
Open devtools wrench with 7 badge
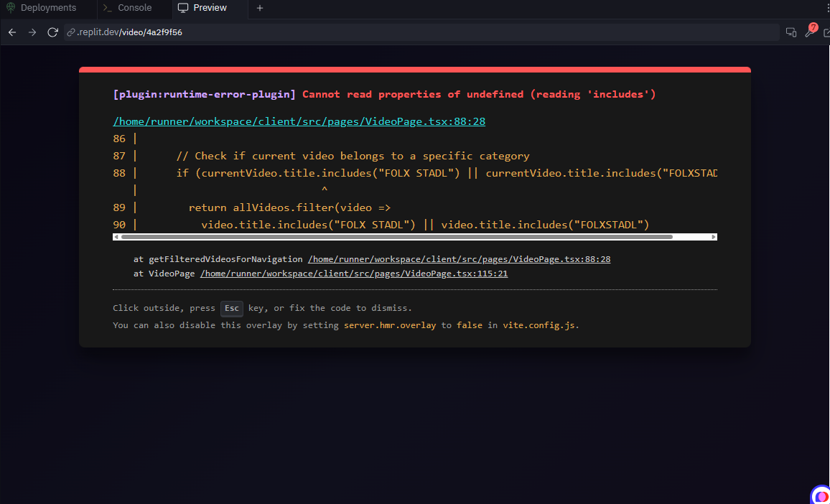coord(811,32)
